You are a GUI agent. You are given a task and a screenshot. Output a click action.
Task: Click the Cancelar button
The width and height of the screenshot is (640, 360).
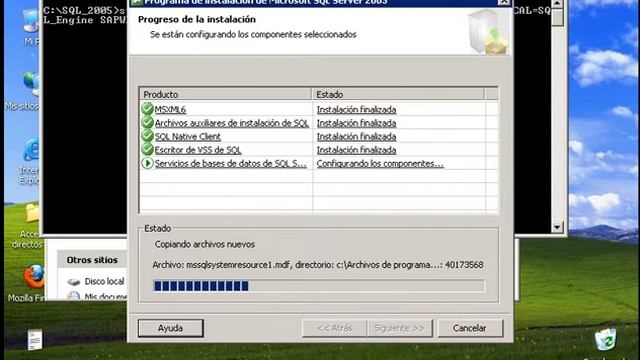(x=470, y=328)
